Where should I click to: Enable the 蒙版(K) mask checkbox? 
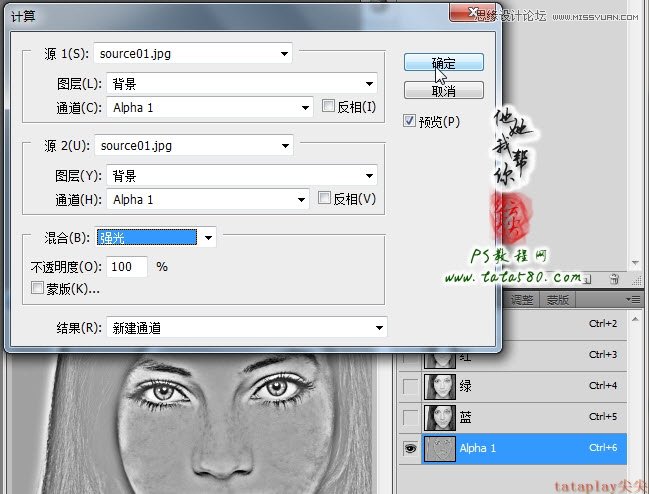[37, 288]
